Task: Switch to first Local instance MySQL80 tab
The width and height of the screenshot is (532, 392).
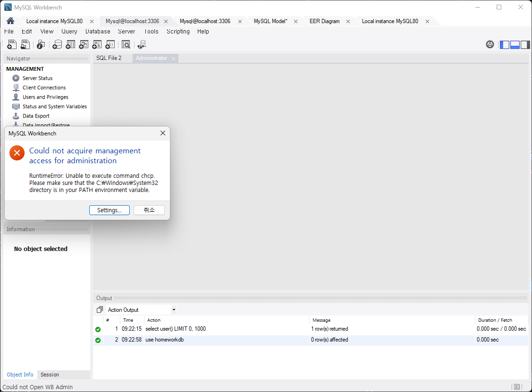Action: [x=54, y=21]
